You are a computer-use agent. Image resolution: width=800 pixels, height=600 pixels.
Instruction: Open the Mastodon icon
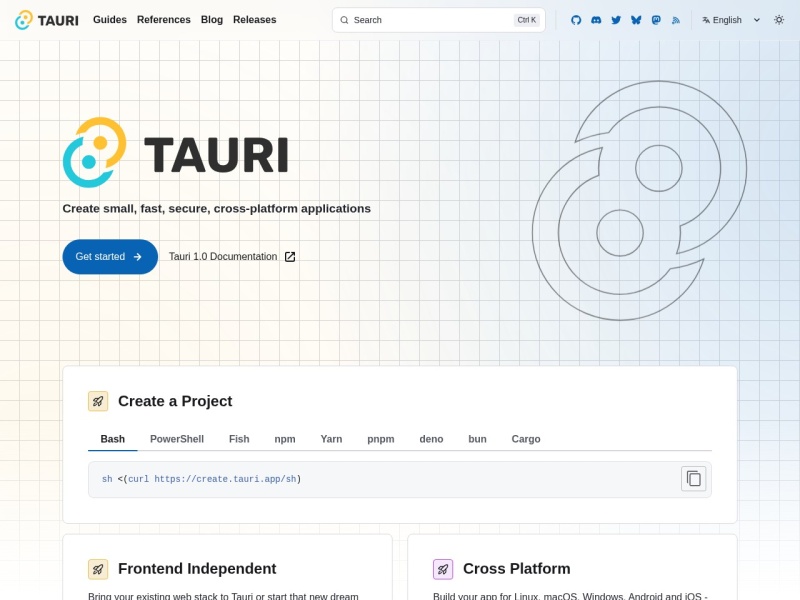tap(656, 20)
